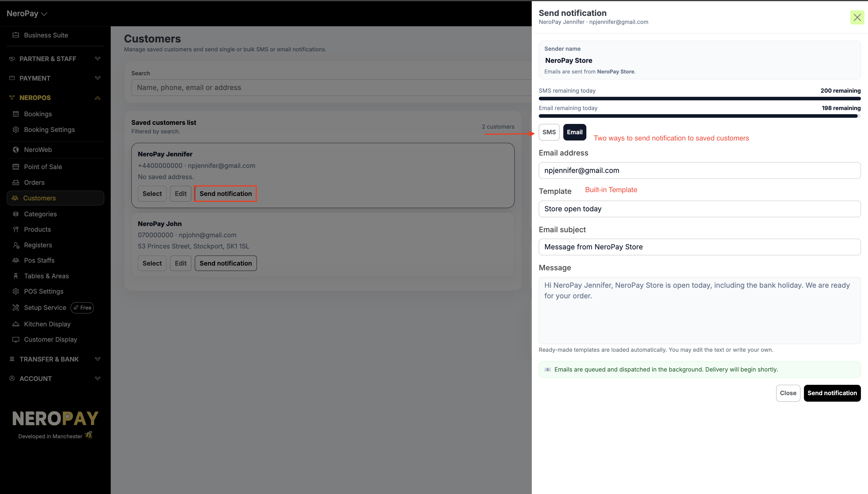Open the Template dropdown showing Store open today
This screenshot has width=868, height=494.
699,209
